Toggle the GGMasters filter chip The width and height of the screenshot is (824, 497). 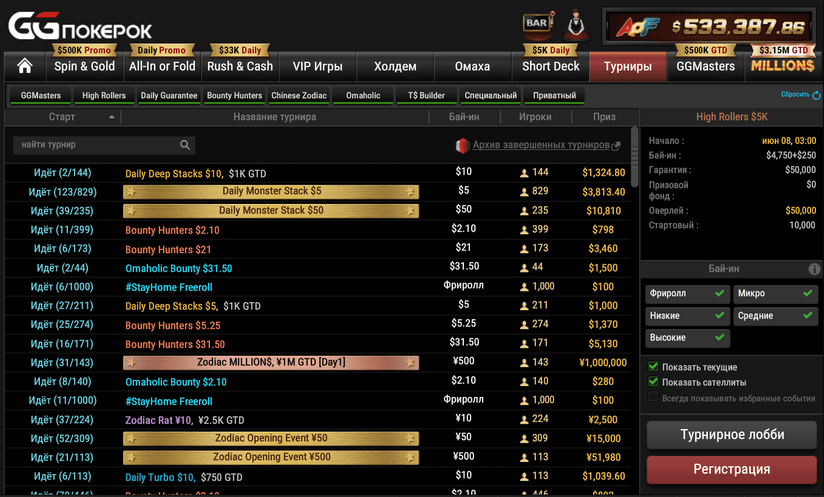pos(40,96)
